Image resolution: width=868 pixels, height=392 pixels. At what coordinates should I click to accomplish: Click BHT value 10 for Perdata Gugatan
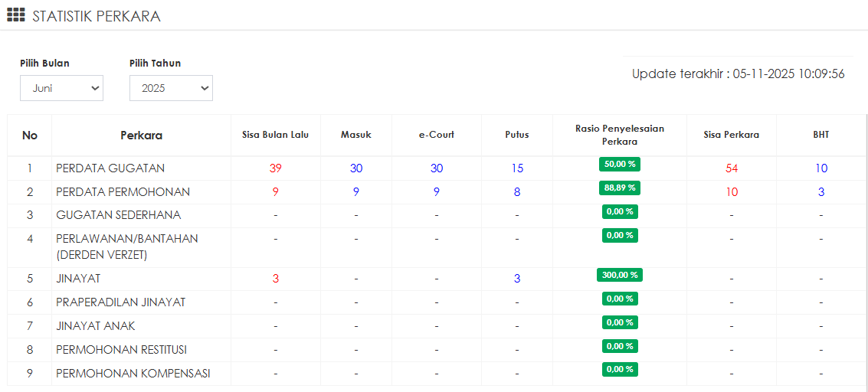pos(821,168)
